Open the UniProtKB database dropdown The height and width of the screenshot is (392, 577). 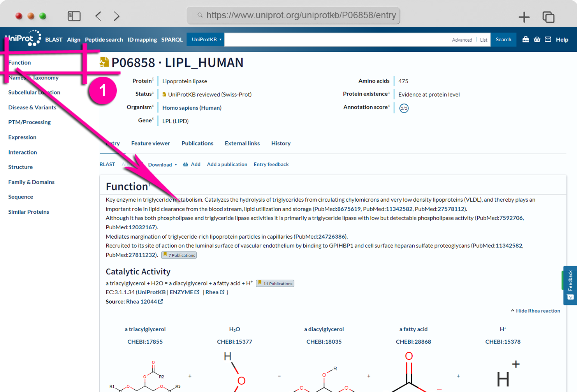206,39
